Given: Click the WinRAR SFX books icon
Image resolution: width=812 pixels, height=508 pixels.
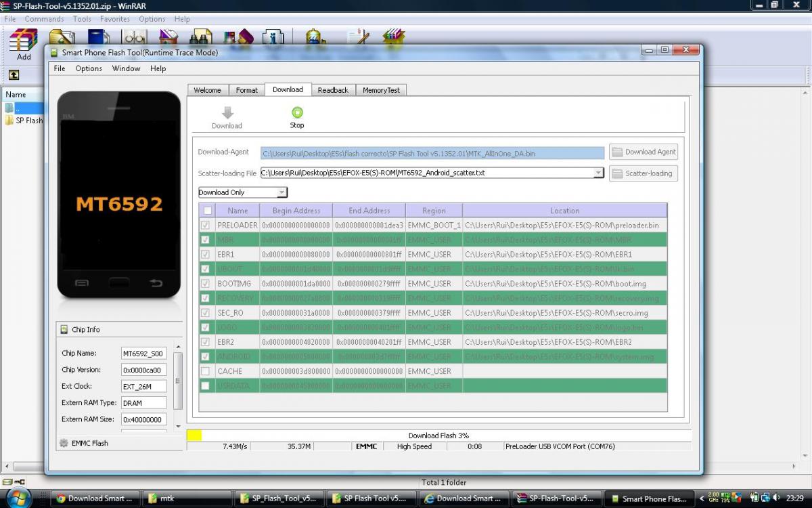Looking at the screenshot, I should [393, 38].
